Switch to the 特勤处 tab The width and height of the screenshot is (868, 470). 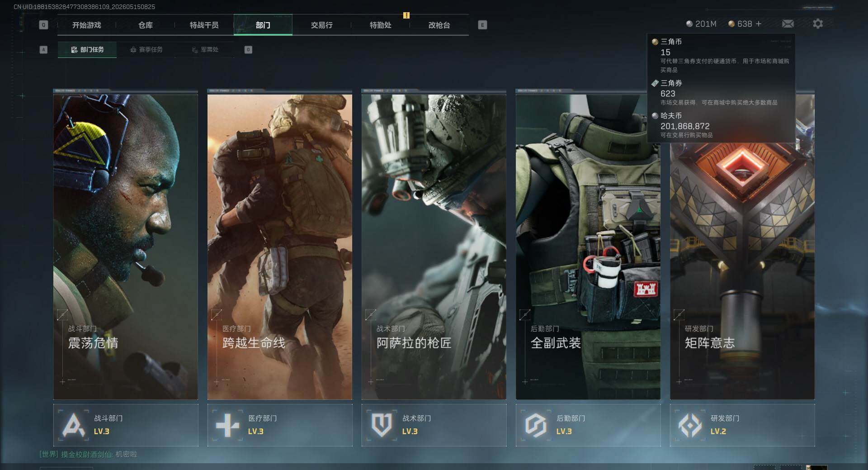tap(381, 25)
